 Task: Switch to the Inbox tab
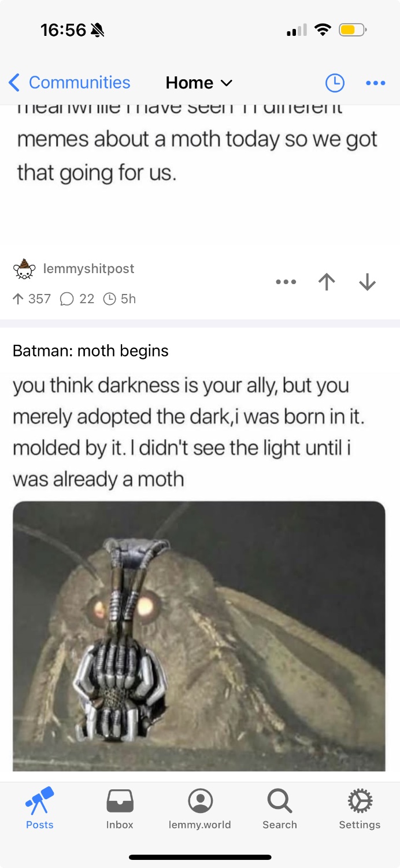[120, 809]
